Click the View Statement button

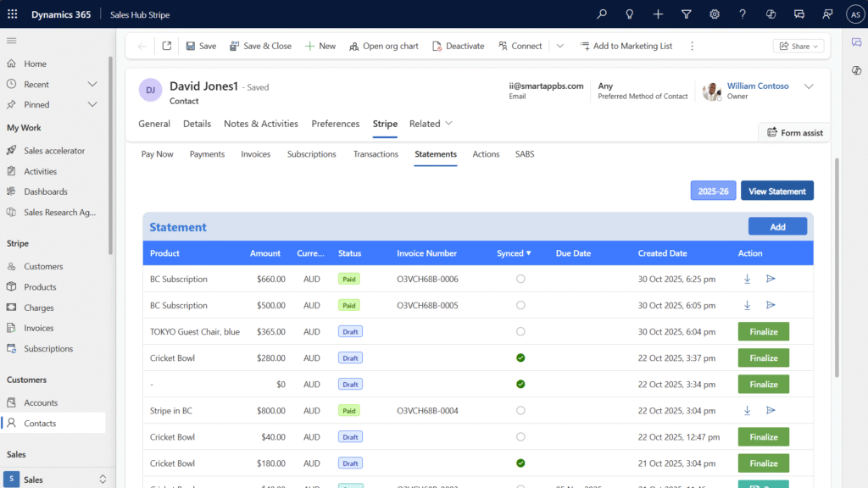(776, 191)
